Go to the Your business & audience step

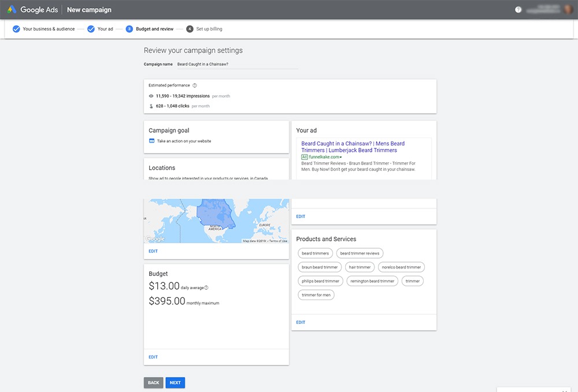point(44,29)
